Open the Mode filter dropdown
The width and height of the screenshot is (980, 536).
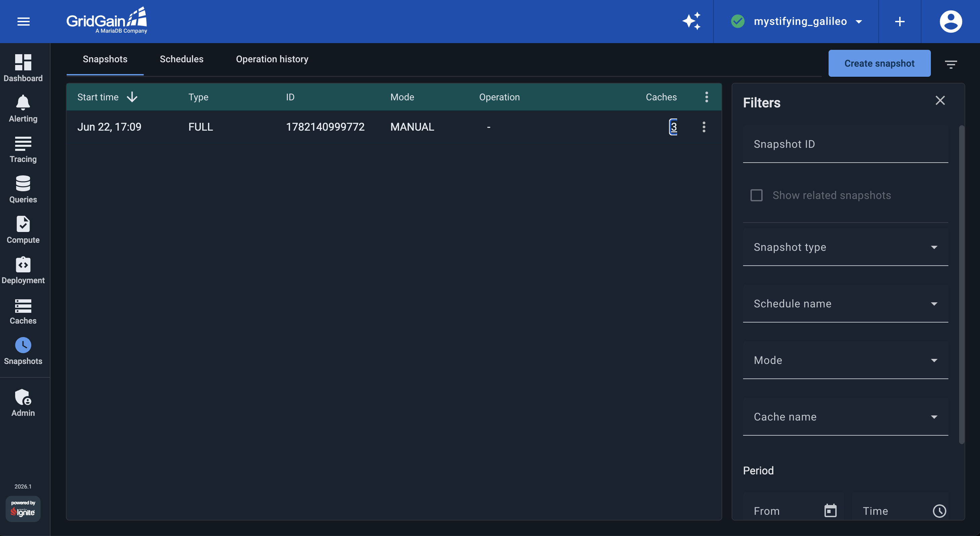[845, 360]
